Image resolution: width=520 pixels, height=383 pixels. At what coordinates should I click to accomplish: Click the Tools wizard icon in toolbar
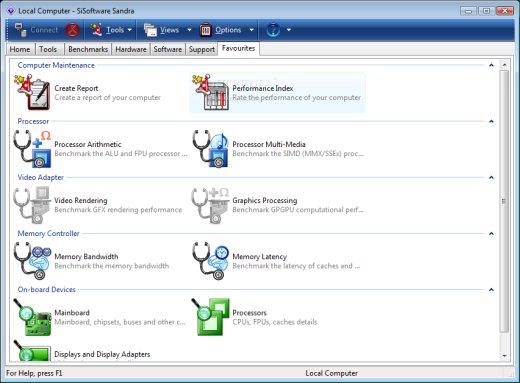96,30
